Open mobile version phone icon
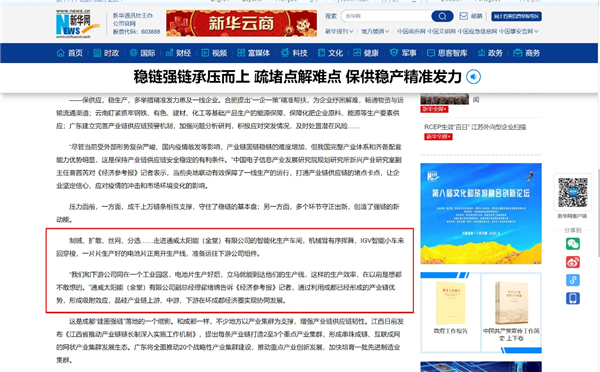Viewport: 600px width, 372px height. [x=573, y=299]
